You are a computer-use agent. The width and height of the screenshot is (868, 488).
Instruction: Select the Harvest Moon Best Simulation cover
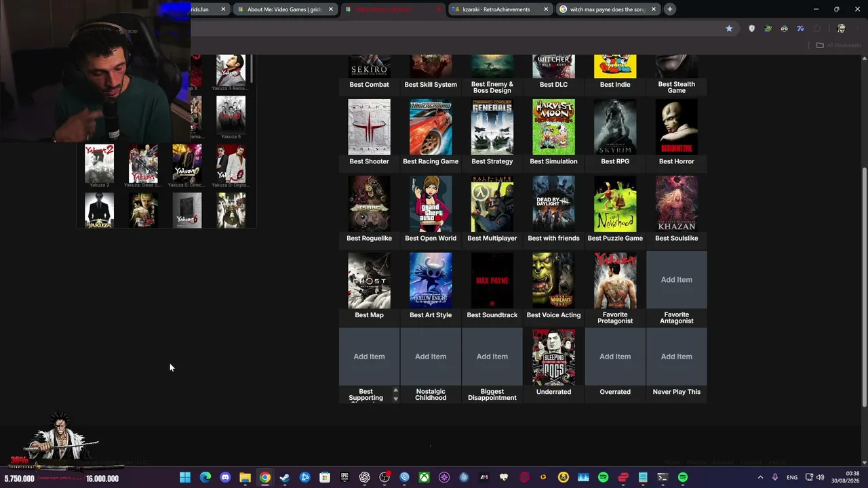tap(553, 127)
